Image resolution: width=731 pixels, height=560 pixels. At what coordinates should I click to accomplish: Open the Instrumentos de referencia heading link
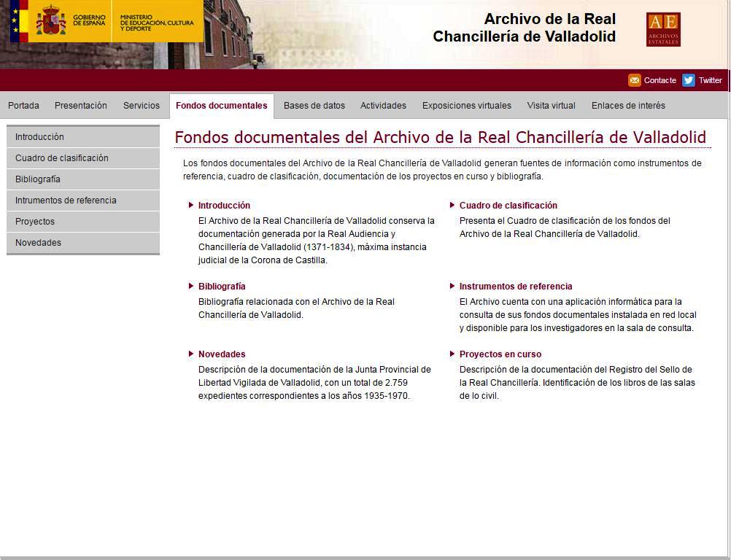[516, 287]
